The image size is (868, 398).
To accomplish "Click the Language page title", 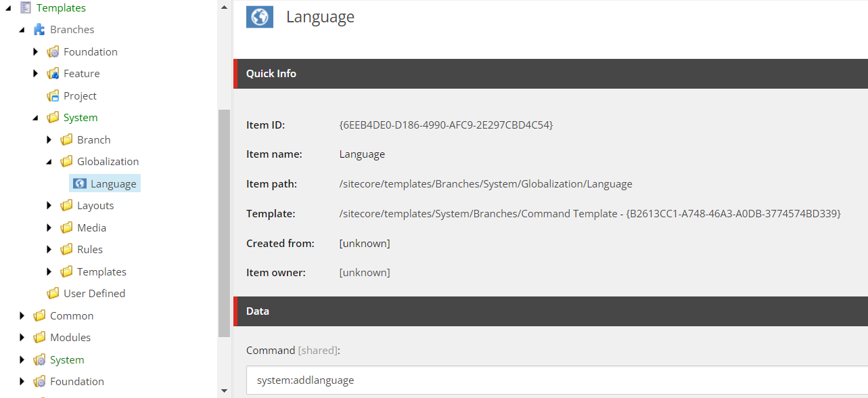I will [320, 17].
